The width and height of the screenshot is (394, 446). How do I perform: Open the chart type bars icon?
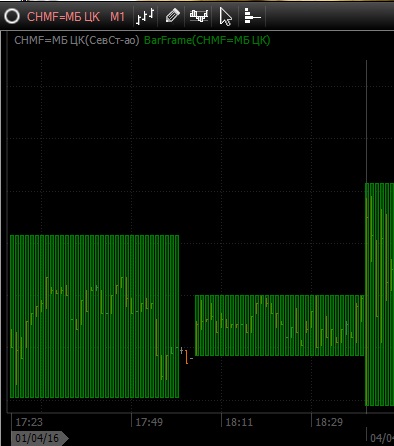[145, 16]
